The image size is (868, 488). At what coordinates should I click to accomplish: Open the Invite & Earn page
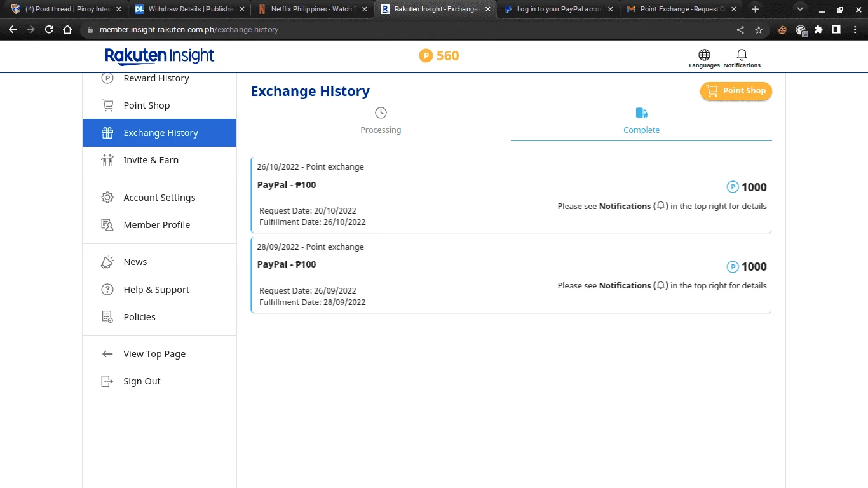click(159, 160)
